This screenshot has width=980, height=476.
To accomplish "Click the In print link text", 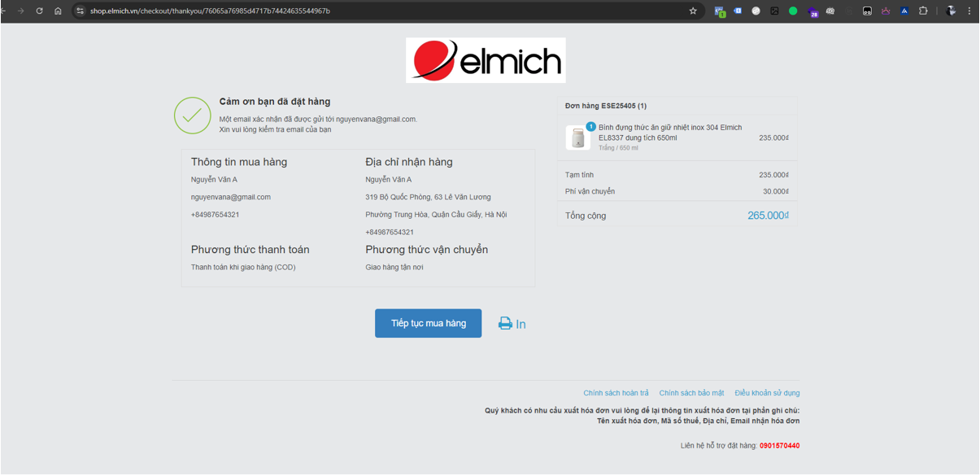I will [x=520, y=324].
